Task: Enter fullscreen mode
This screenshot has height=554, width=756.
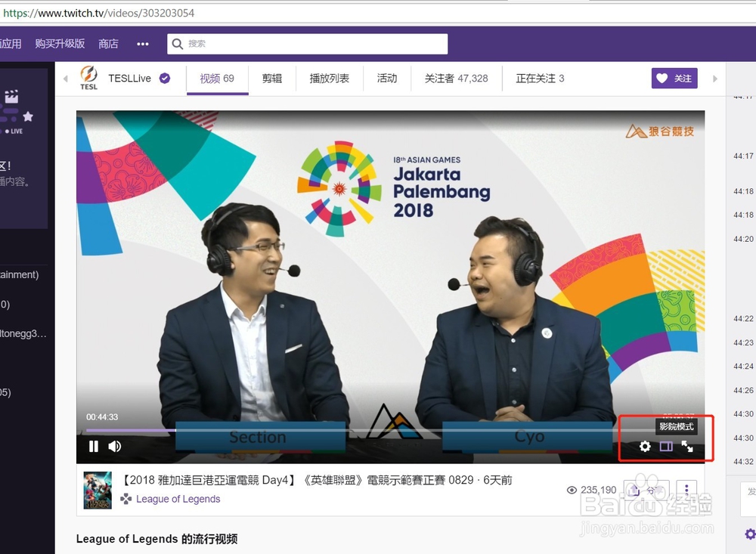Action: [687, 447]
